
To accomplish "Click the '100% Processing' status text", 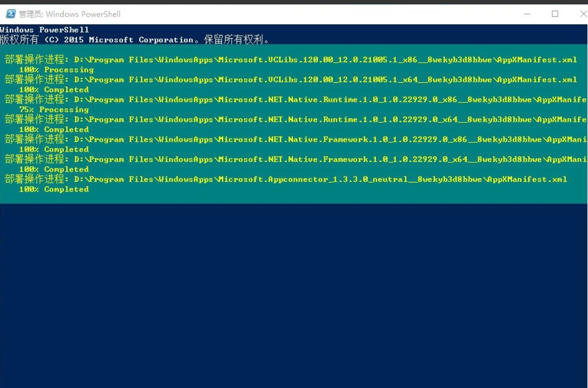I will point(56,70).
